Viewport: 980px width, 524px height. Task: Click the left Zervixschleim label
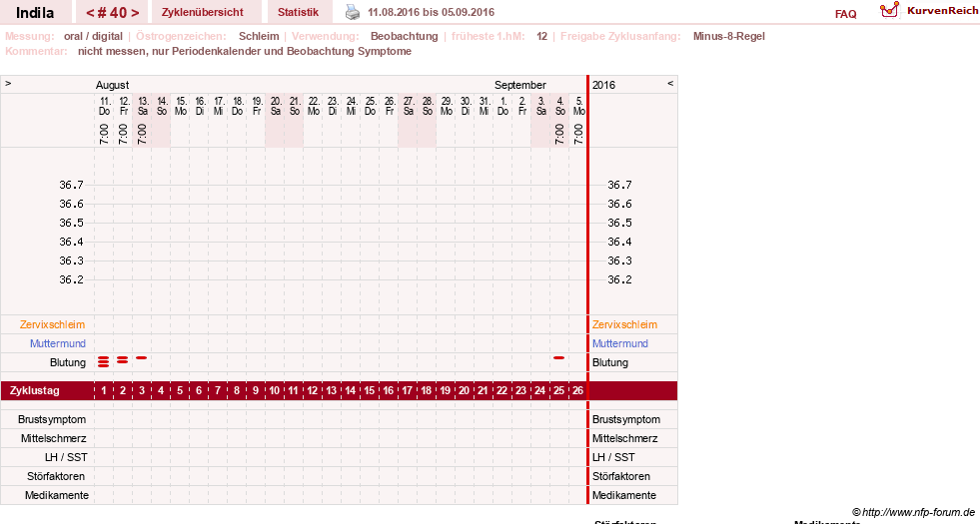[x=53, y=324]
